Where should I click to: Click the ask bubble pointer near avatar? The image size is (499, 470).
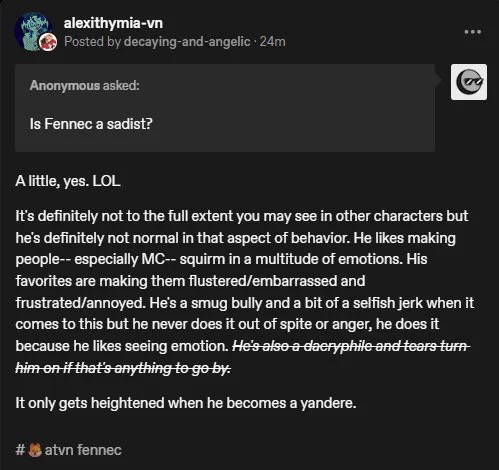coord(438,80)
